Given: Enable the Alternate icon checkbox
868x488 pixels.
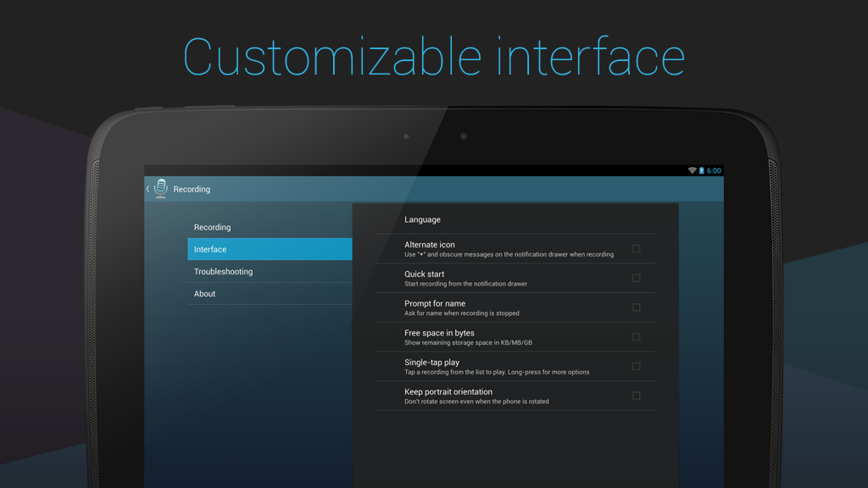Looking at the screenshot, I should [636, 249].
